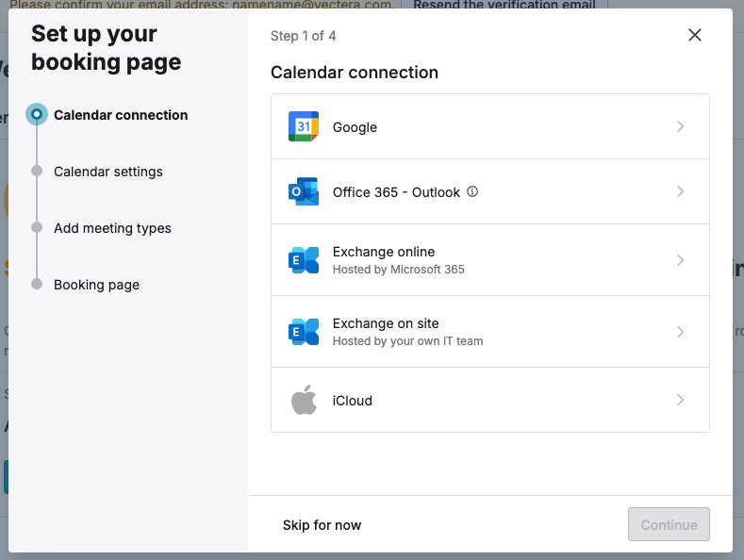Click the Continue button

click(669, 524)
